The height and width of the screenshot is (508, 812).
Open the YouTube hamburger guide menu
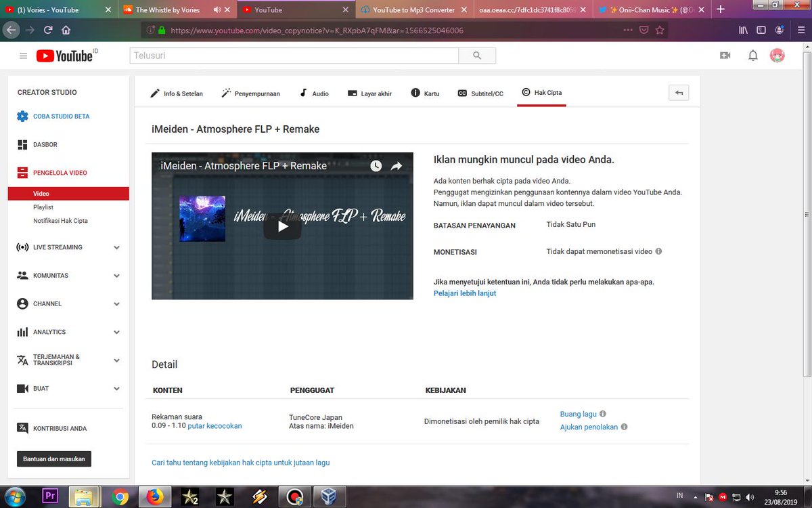(x=24, y=56)
